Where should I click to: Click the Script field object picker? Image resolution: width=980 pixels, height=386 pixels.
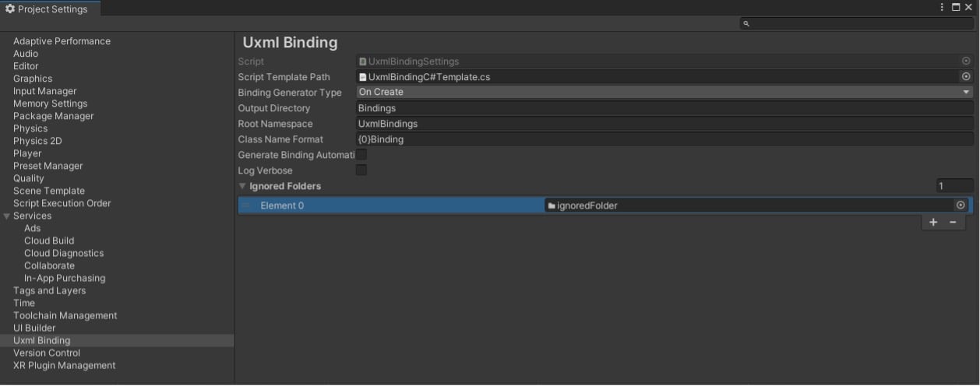pos(966,61)
